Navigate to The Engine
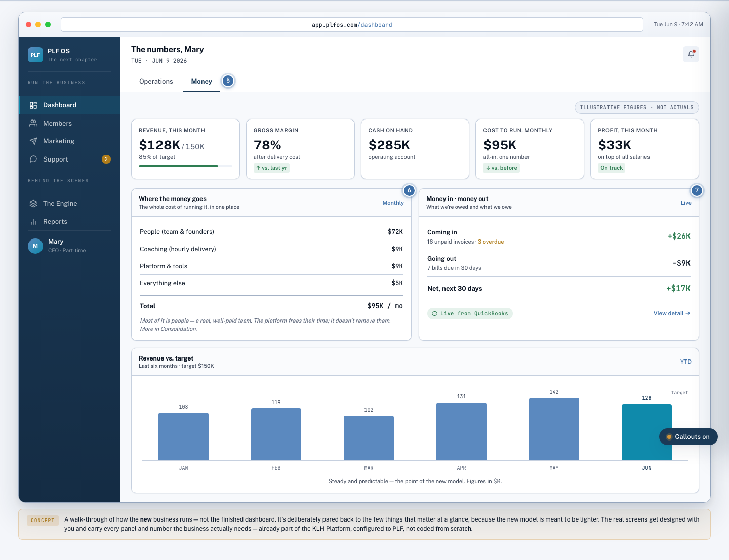 pyautogui.click(x=69, y=204)
